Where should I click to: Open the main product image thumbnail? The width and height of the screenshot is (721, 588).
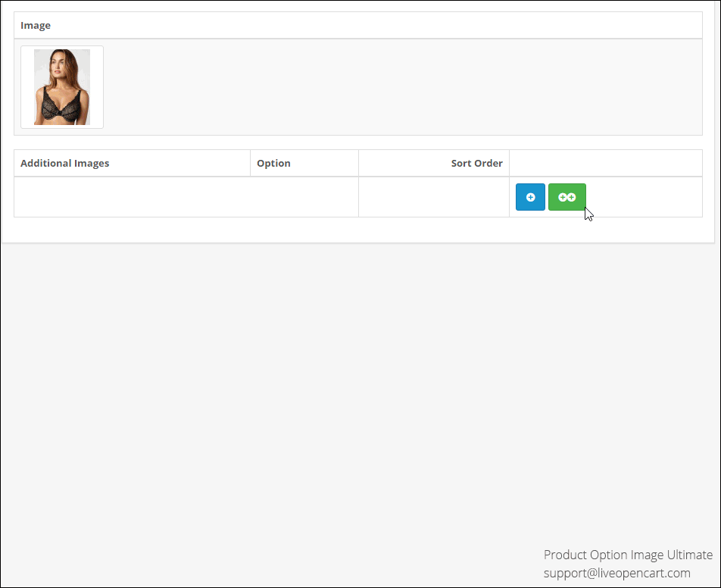tap(62, 87)
